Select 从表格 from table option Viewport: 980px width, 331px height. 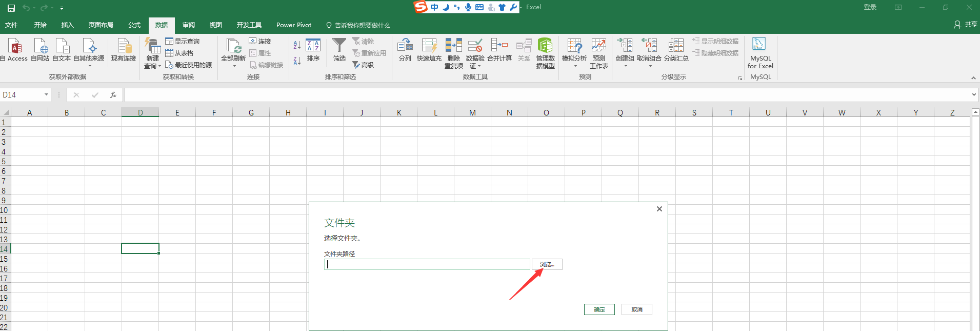pyautogui.click(x=179, y=53)
